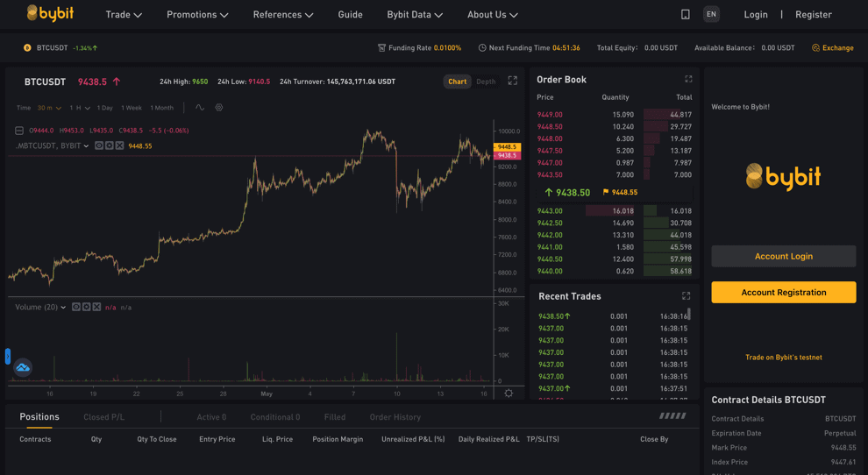This screenshot has height=475, width=868.
Task: Click the Funding Rate receipt icon
Action: (x=381, y=48)
